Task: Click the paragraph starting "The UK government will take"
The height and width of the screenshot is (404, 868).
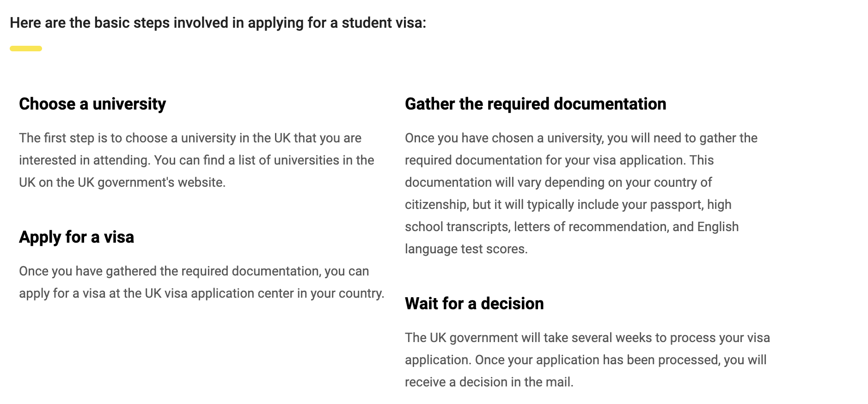Action: pyautogui.click(x=587, y=360)
